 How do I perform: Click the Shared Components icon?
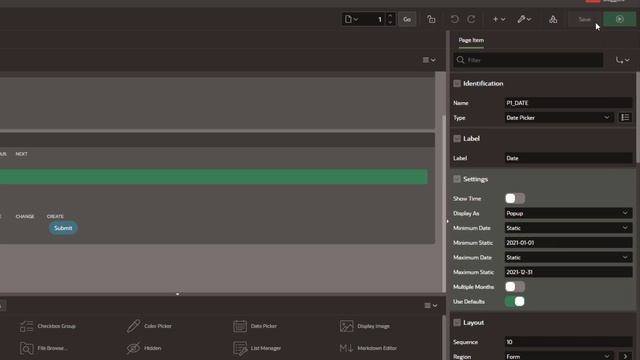coord(553,19)
